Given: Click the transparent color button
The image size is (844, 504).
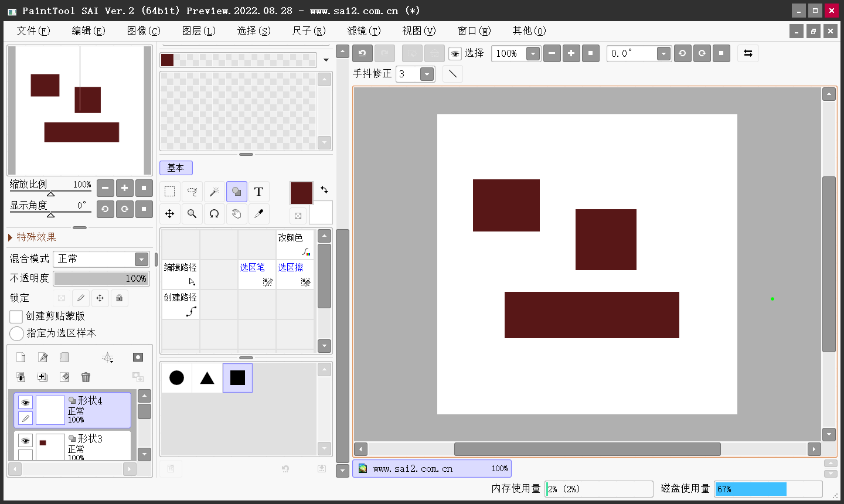Looking at the screenshot, I should click(x=298, y=216).
